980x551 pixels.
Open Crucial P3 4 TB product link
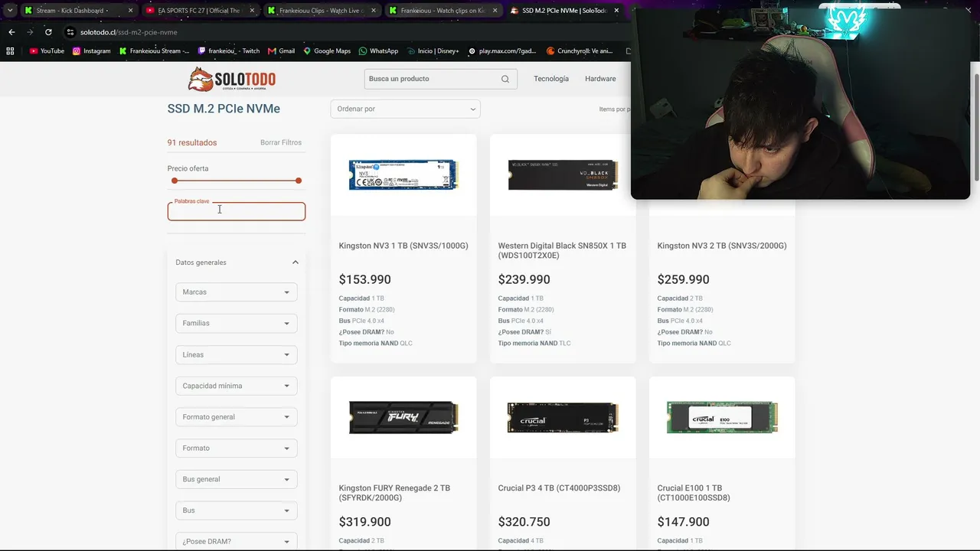click(559, 488)
